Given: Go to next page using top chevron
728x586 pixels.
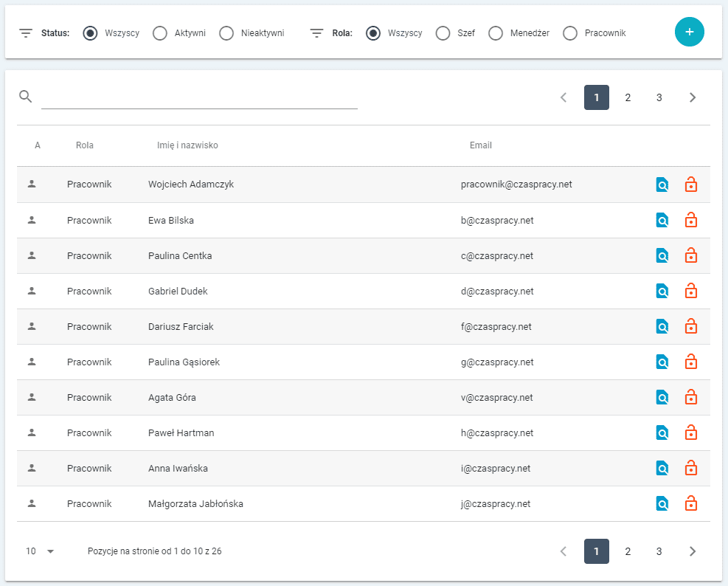Looking at the screenshot, I should [692, 97].
